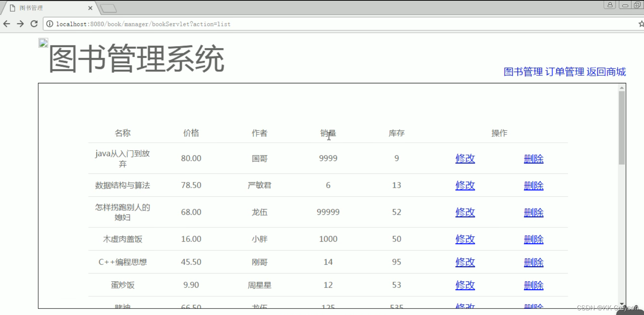Click the 图书管理系统 page heading
Screen dimensions: 644x315
click(136, 58)
